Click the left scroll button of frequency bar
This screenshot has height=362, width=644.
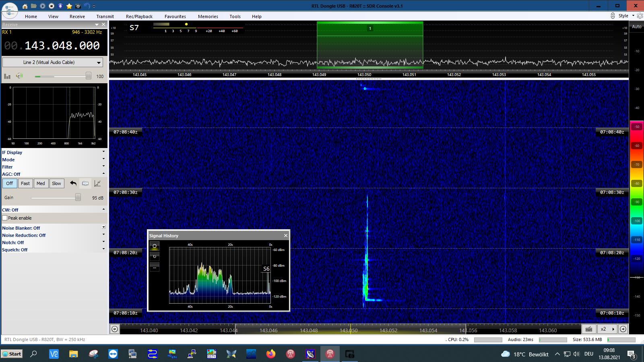(115, 329)
